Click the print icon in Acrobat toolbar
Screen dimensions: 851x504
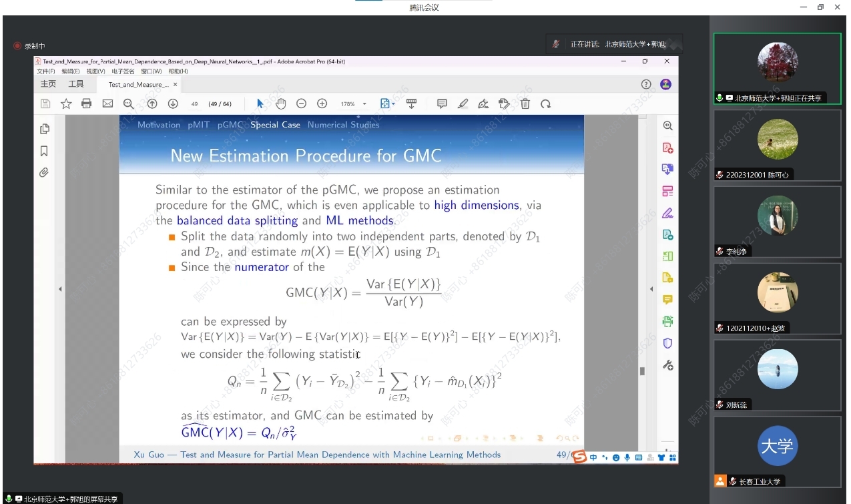pyautogui.click(x=86, y=103)
